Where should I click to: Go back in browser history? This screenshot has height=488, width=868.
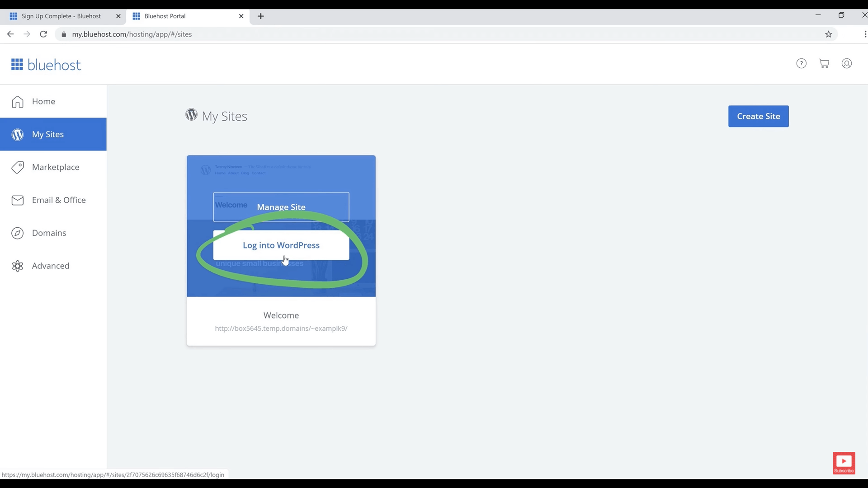click(10, 34)
